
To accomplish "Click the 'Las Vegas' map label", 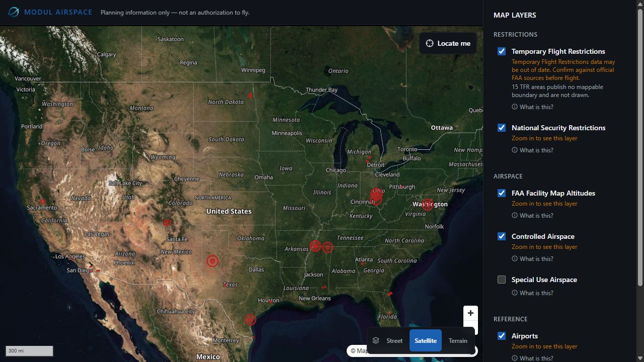I will coord(97,234).
